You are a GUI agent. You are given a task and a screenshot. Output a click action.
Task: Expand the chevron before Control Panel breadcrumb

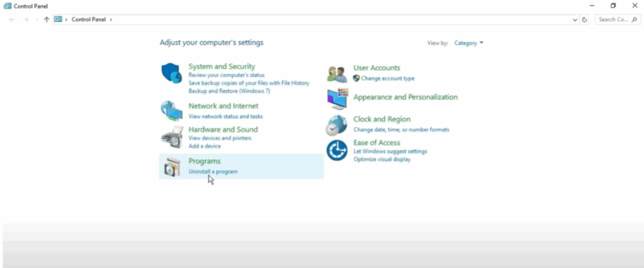click(x=66, y=20)
